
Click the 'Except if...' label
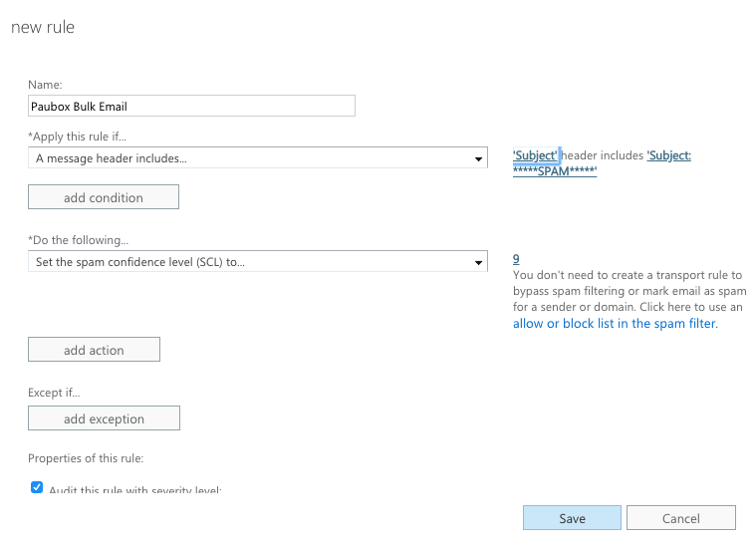(54, 393)
